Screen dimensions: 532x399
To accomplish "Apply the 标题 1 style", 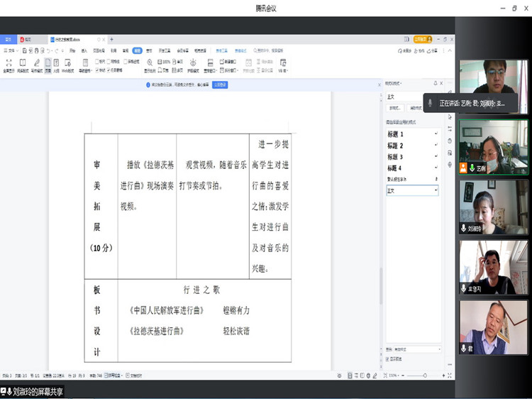I will [412, 134].
